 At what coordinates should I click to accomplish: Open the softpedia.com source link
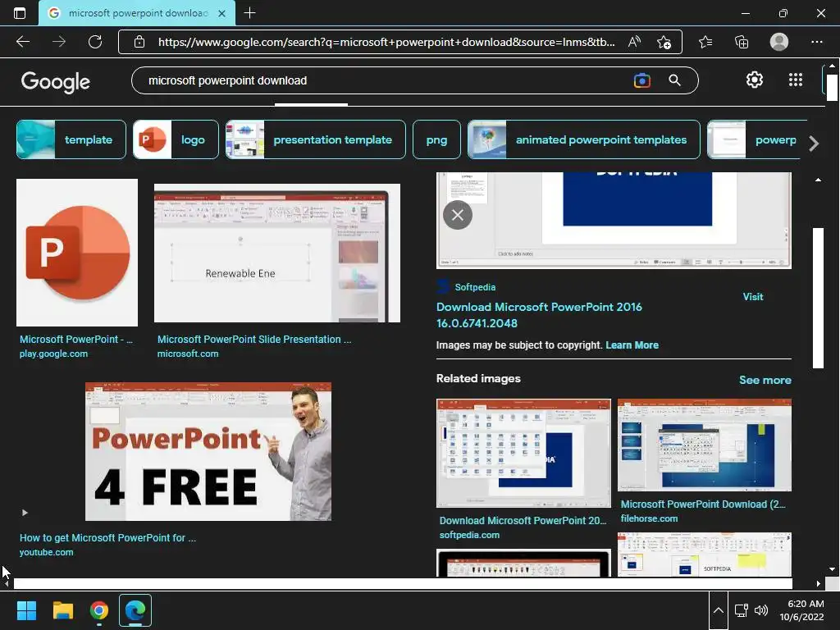(x=469, y=535)
